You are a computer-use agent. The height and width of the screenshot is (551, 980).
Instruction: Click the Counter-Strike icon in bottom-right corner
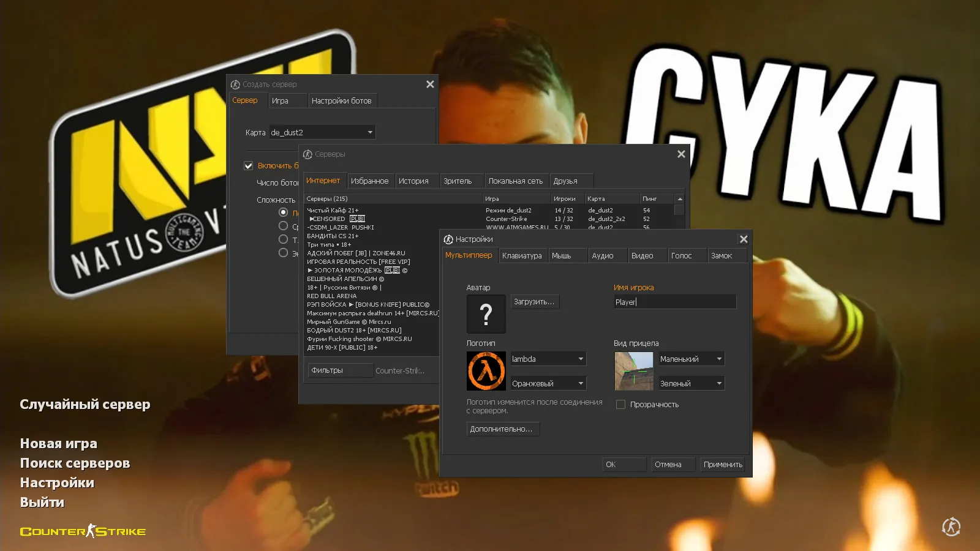click(x=951, y=527)
